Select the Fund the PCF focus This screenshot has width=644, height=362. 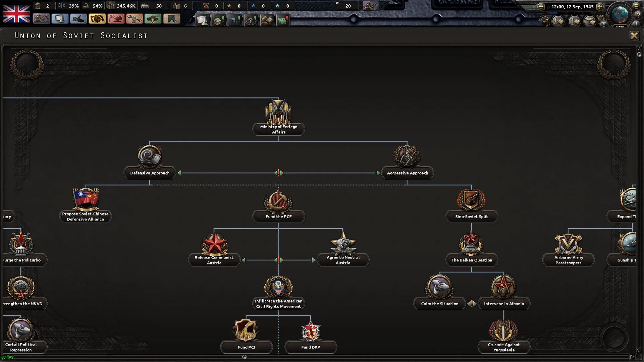click(278, 205)
